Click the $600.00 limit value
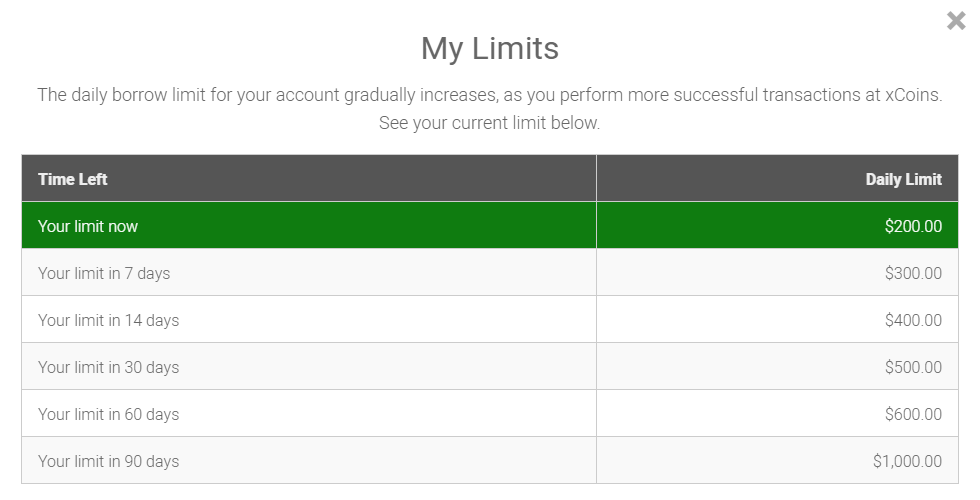 (x=913, y=413)
